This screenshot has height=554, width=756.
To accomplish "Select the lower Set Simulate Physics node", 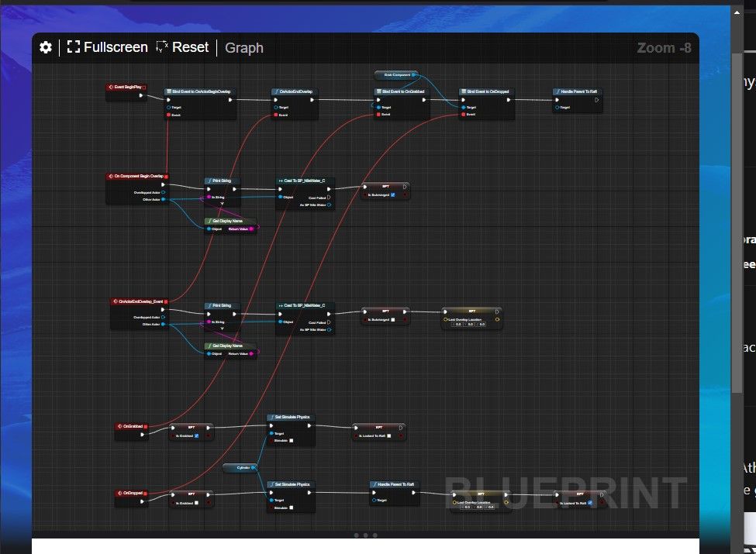I will [291, 497].
